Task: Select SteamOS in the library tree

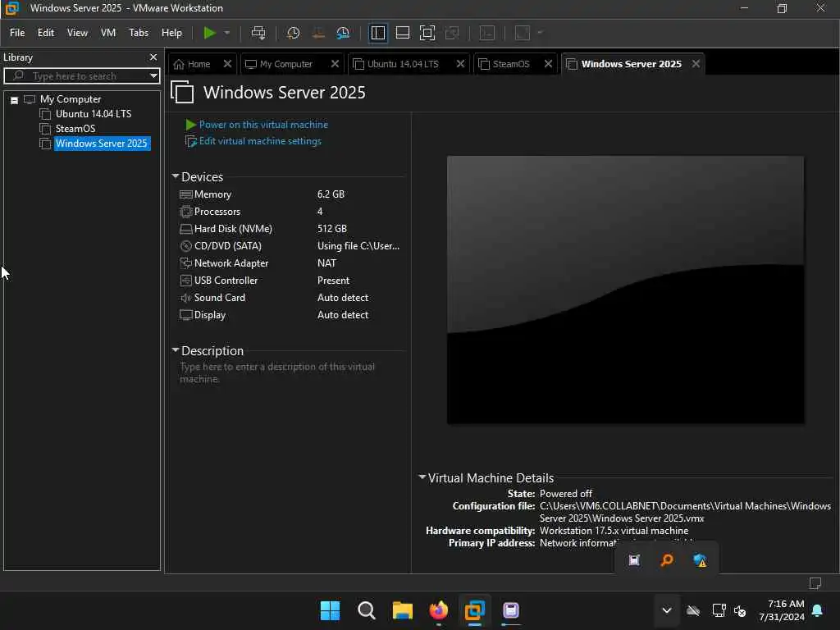Action: 75,129
